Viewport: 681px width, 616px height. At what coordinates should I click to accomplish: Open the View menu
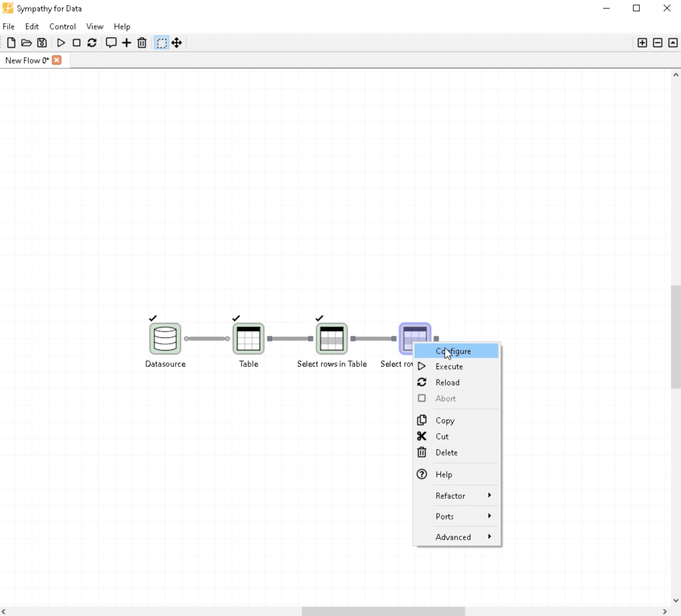click(x=95, y=26)
